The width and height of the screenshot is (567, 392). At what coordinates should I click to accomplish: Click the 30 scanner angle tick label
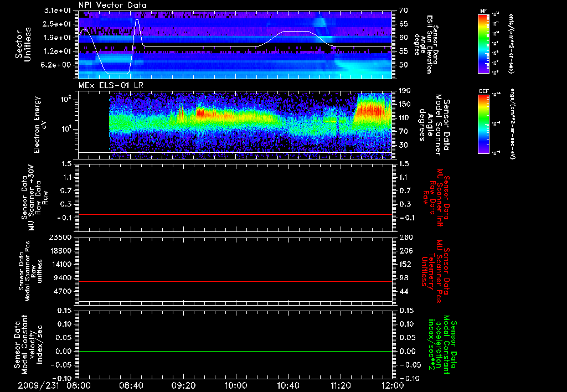(404, 146)
